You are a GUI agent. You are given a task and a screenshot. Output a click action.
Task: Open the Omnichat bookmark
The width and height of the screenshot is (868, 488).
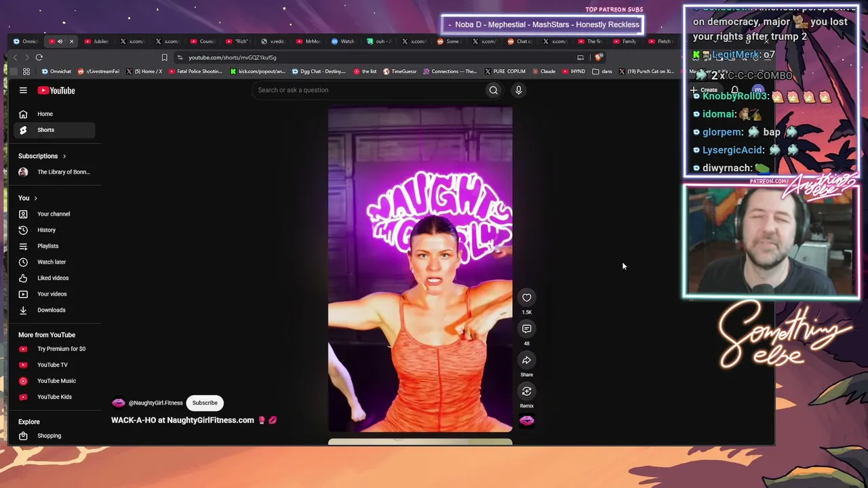[x=56, y=71]
